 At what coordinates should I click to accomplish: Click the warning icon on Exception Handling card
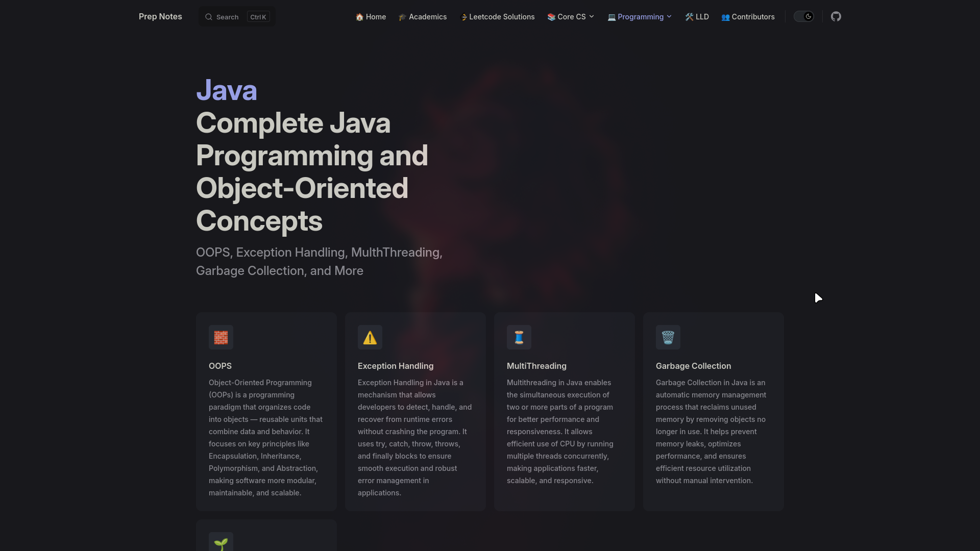[x=370, y=337]
